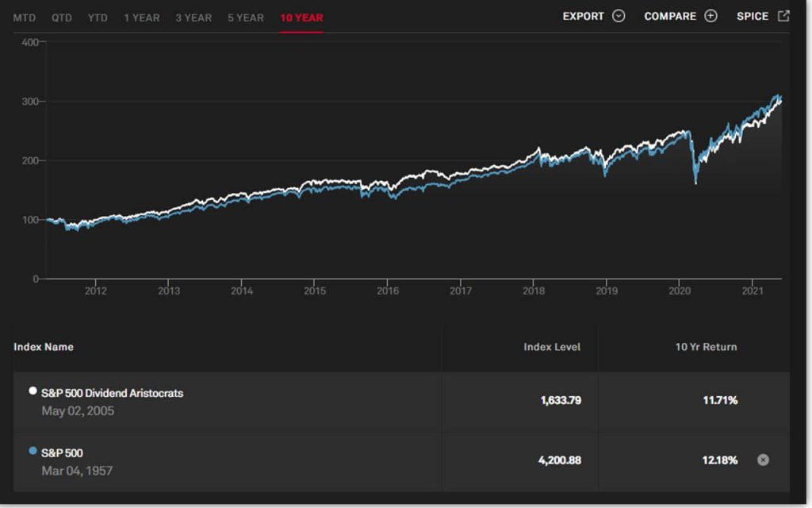This screenshot has height=508, width=812.
Task: Remove S&P 500 comparison with the x icon
Action: (763, 460)
